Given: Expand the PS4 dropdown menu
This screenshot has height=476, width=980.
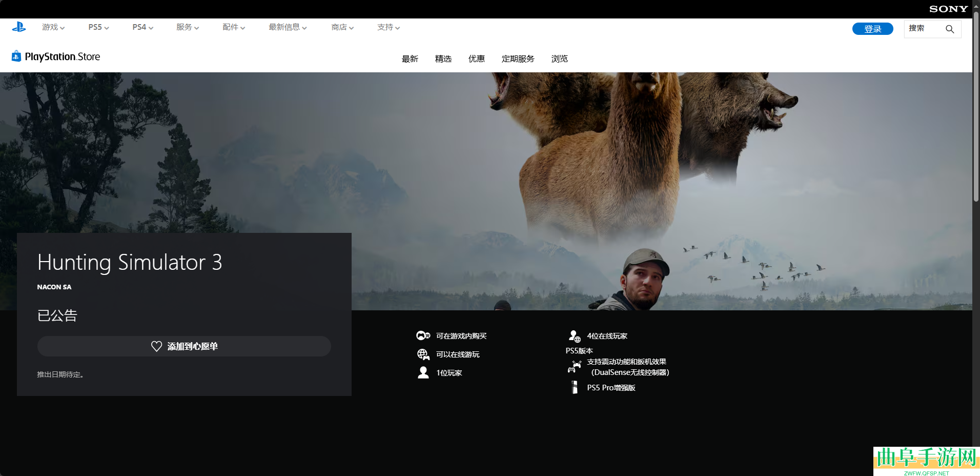Looking at the screenshot, I should coord(142,27).
